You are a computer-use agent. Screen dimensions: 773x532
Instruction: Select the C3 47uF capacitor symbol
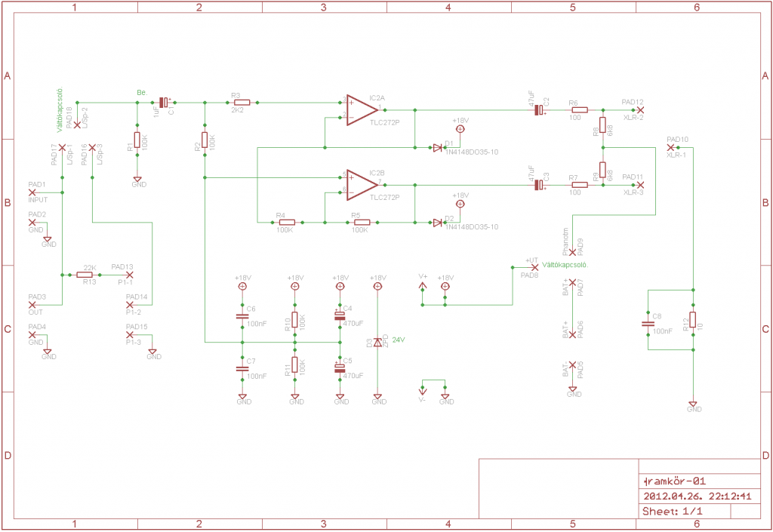pyautogui.click(x=540, y=185)
